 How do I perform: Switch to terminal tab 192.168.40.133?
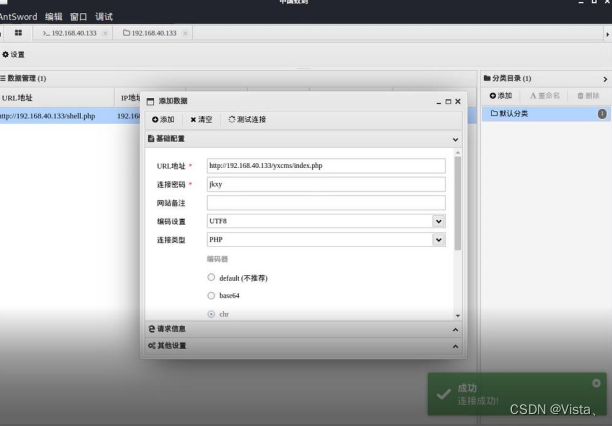tap(69, 33)
